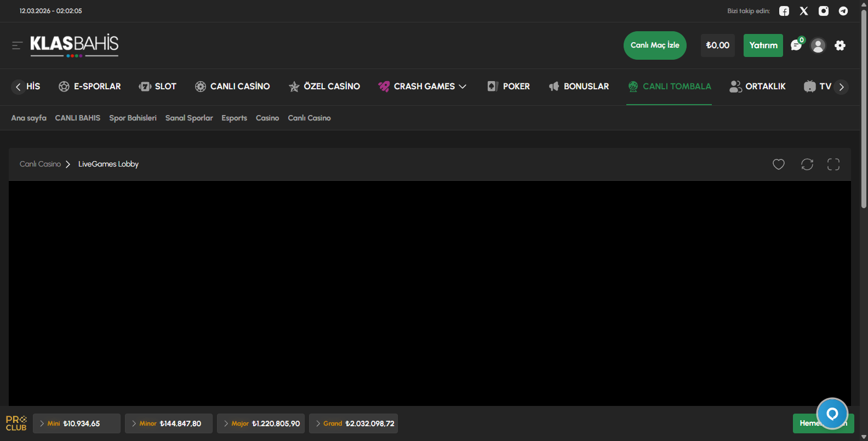868x441 pixels.
Task: Open the Esports sub-nav link
Action: (x=234, y=118)
